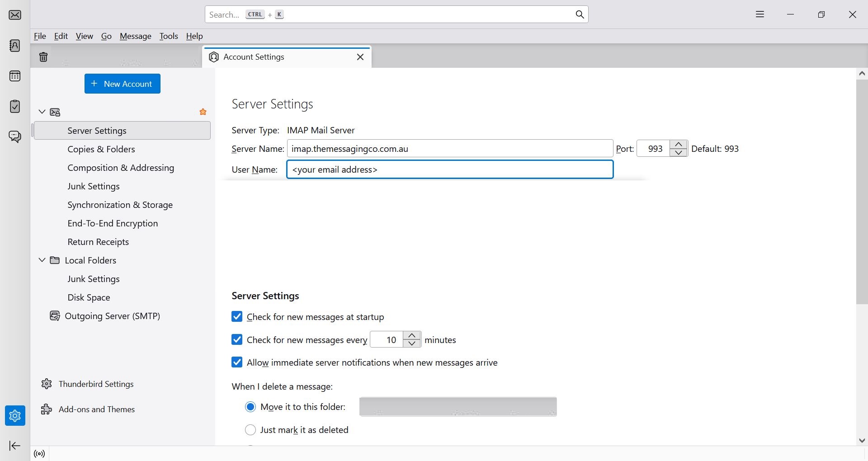868x461 pixels.
Task: Decrease the Port value
Action: click(x=679, y=153)
